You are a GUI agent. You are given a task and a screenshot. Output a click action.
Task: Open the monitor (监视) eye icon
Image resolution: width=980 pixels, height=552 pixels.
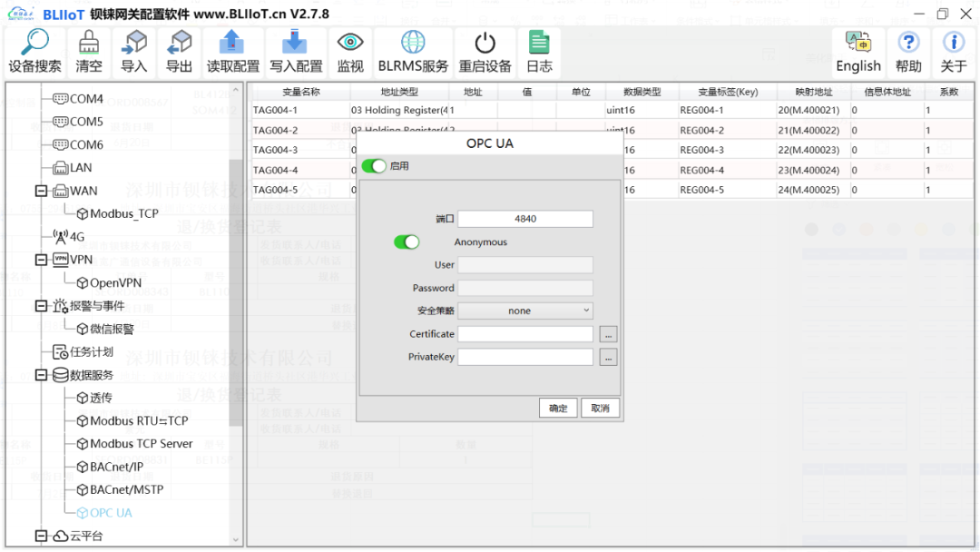pyautogui.click(x=350, y=44)
